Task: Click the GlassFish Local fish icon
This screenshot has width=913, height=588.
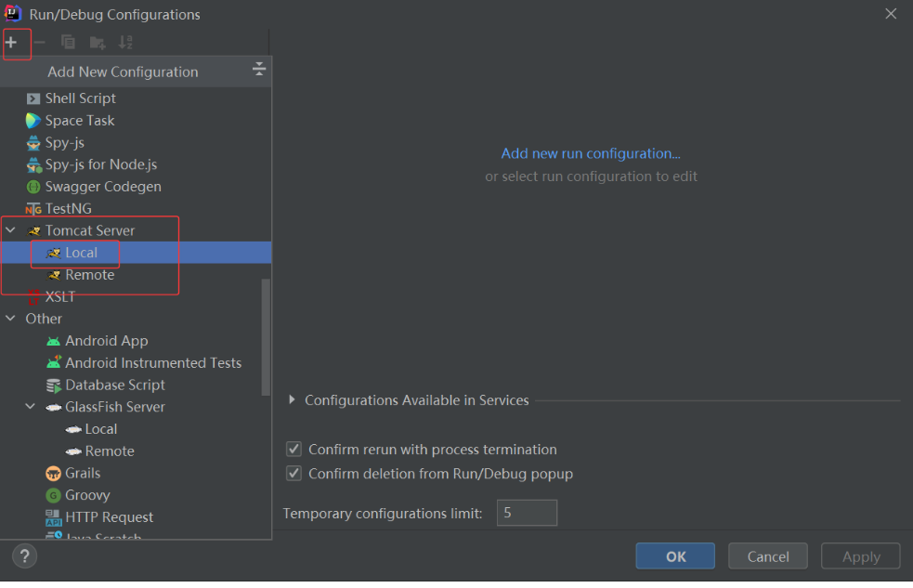Action: (73, 430)
